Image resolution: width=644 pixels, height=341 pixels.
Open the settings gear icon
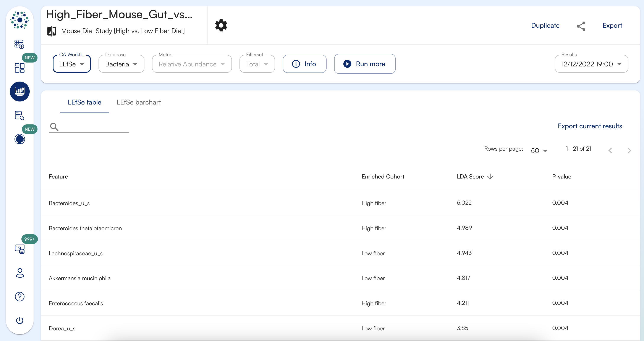point(221,26)
